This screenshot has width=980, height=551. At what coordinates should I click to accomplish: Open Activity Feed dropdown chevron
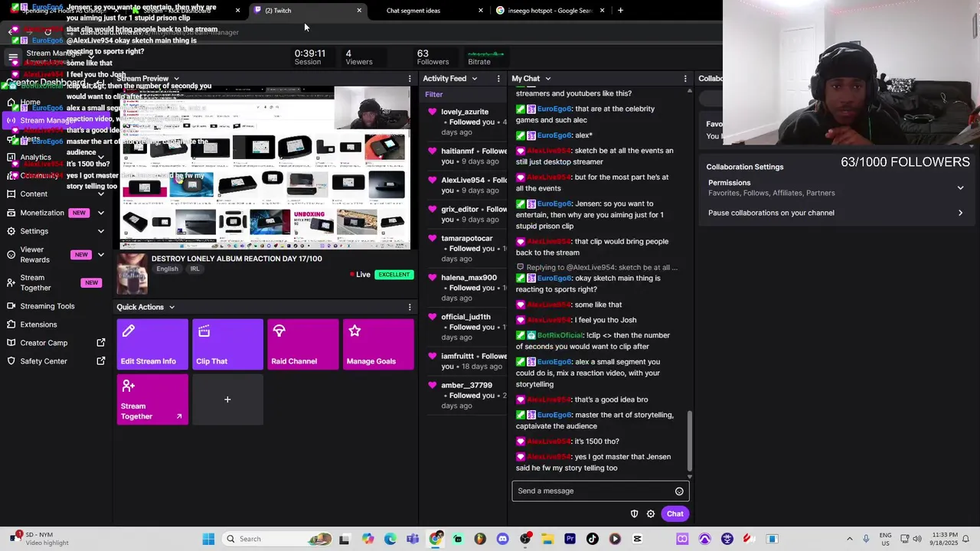474,79
